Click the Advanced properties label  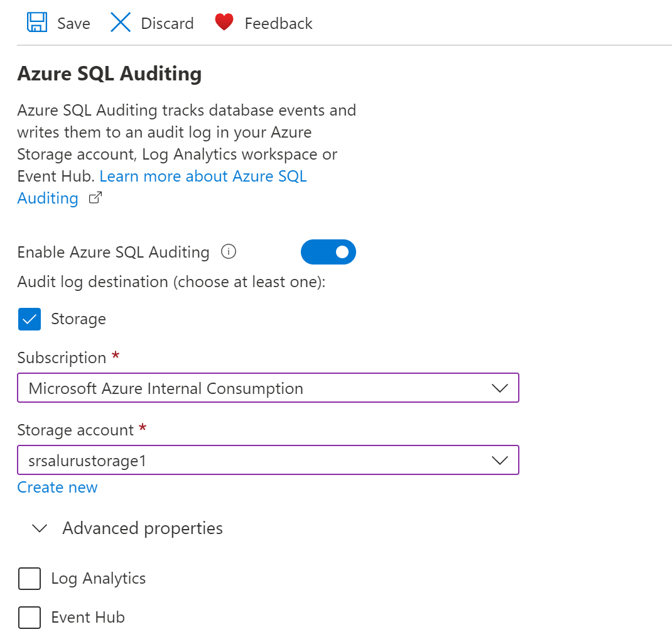click(x=143, y=528)
